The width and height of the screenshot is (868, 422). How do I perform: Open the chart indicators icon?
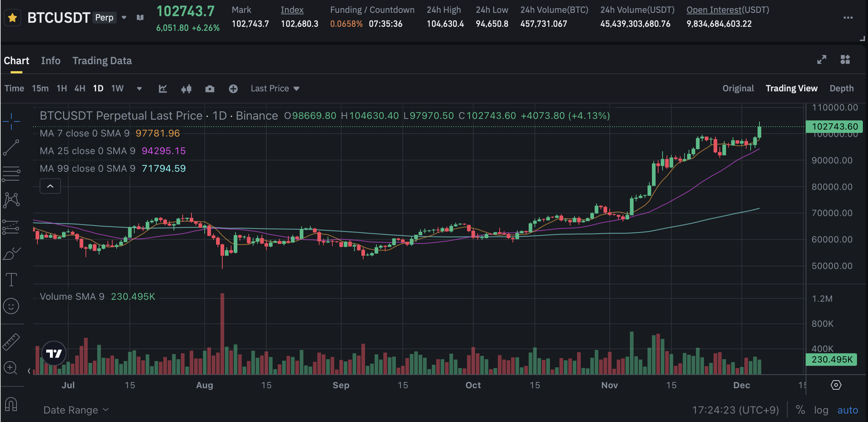pos(163,89)
